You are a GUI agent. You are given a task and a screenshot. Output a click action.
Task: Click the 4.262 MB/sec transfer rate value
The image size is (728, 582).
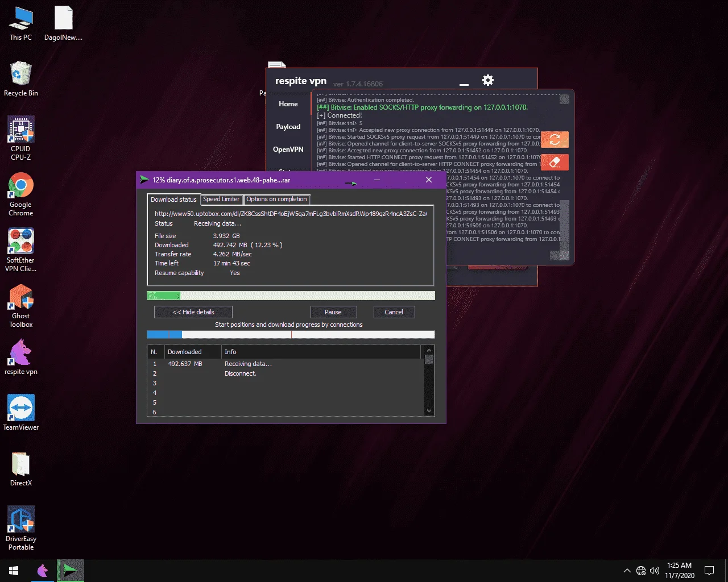[232, 254]
